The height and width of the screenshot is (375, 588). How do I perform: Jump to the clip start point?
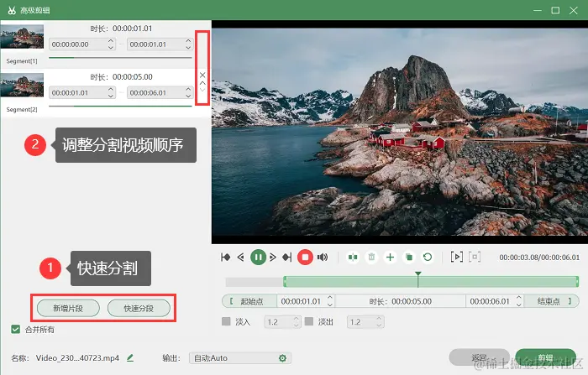pos(226,258)
